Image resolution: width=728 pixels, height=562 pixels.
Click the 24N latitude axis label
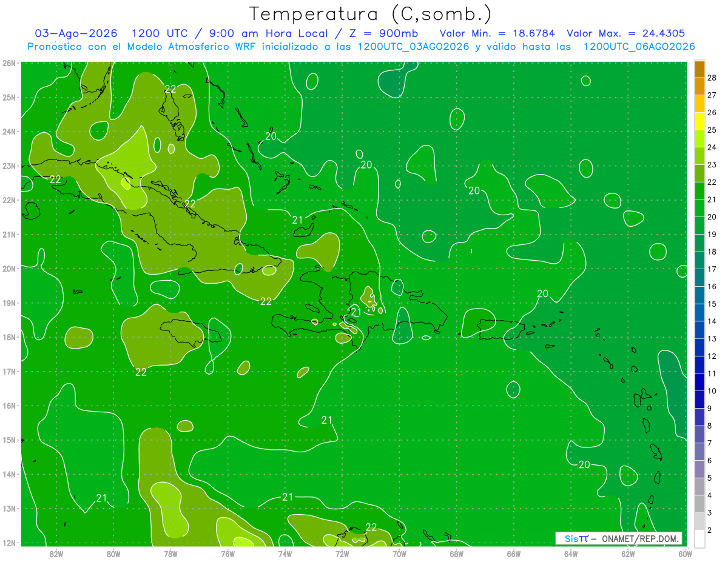9,132
